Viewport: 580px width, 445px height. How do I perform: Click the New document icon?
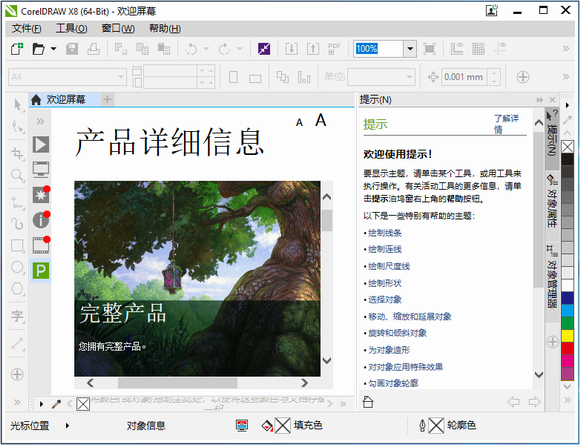click(x=16, y=49)
